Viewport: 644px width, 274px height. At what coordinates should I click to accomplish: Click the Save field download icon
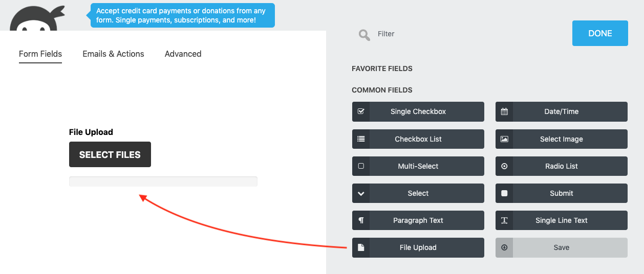[504, 247]
